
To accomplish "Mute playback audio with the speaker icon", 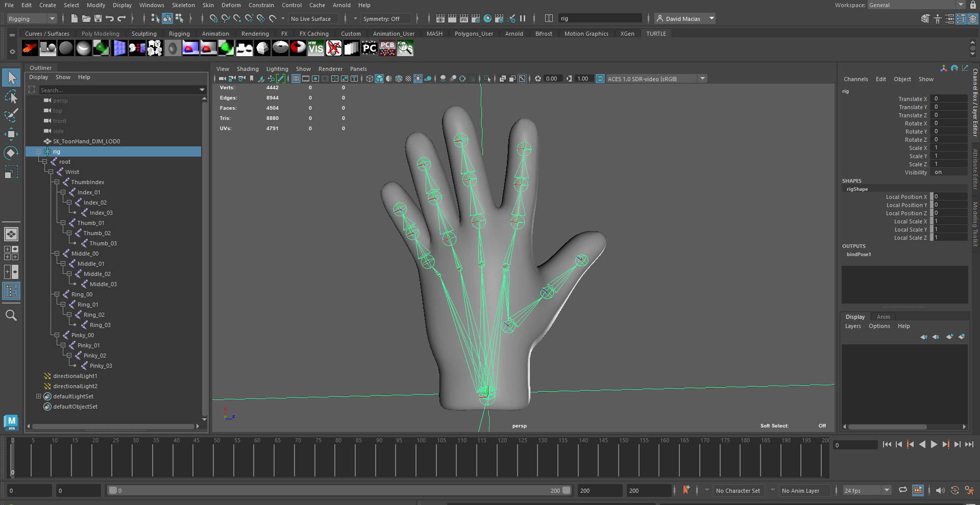I will point(941,490).
